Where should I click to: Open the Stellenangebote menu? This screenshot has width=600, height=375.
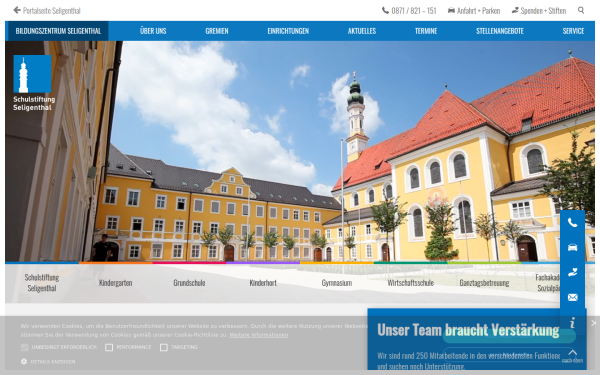point(500,31)
